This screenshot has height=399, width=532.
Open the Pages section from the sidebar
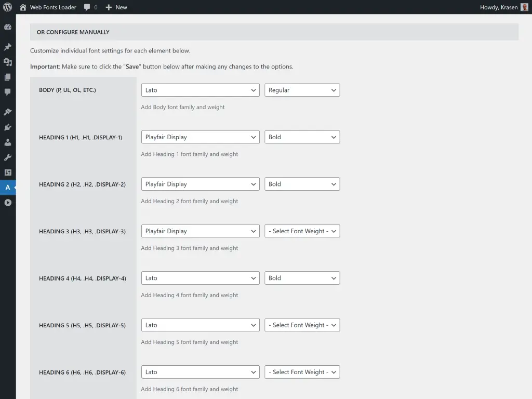pyautogui.click(x=8, y=77)
